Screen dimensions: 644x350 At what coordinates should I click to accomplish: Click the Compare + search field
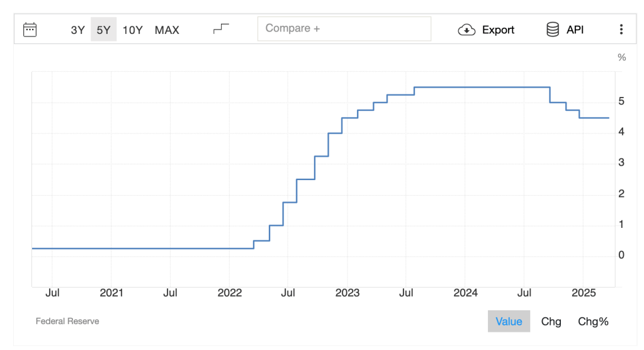pos(344,28)
